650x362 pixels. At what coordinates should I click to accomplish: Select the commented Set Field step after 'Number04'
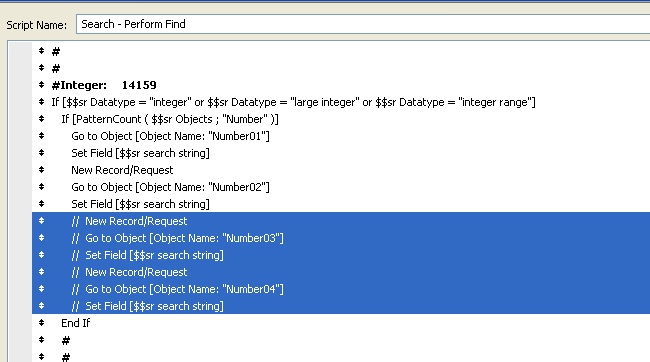pos(148,306)
